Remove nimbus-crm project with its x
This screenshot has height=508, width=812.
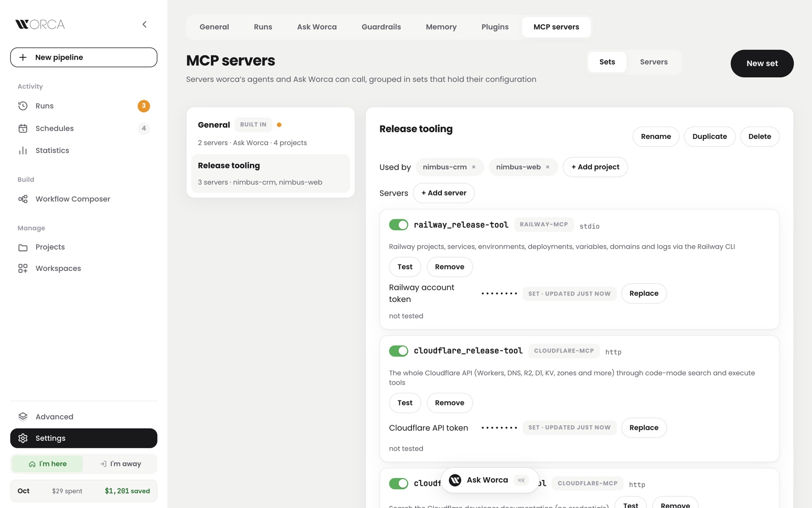tap(474, 167)
